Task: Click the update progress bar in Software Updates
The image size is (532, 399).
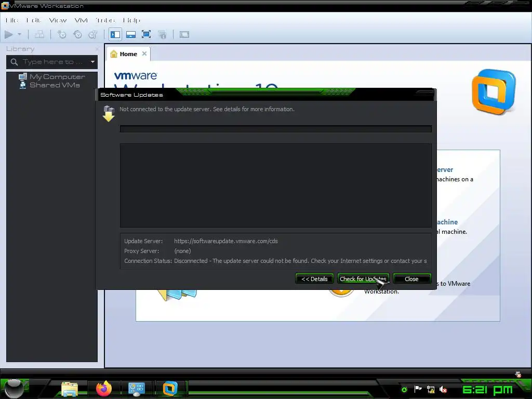Action: pos(275,129)
